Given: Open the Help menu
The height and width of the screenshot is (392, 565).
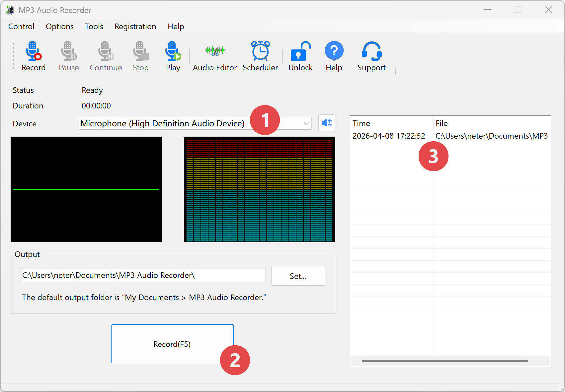Looking at the screenshot, I should (176, 27).
